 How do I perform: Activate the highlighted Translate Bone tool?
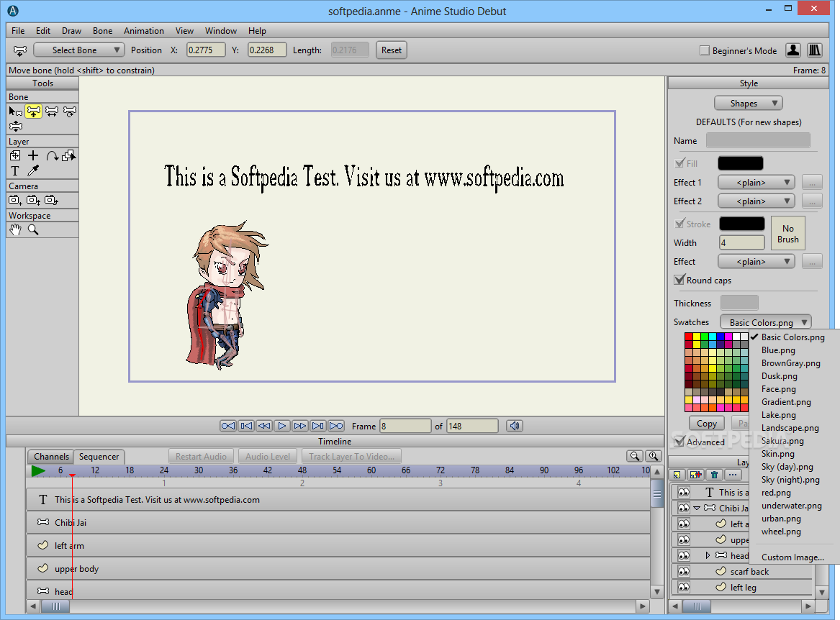33,111
